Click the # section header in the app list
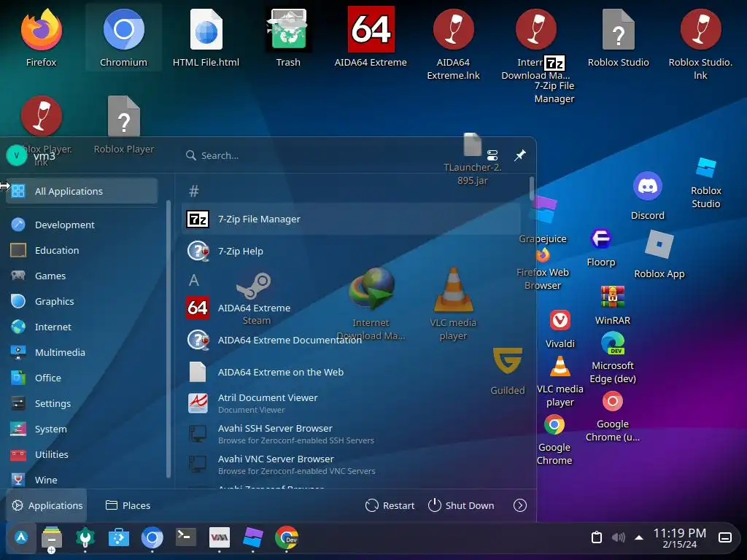The height and width of the screenshot is (560, 747). pos(194,191)
